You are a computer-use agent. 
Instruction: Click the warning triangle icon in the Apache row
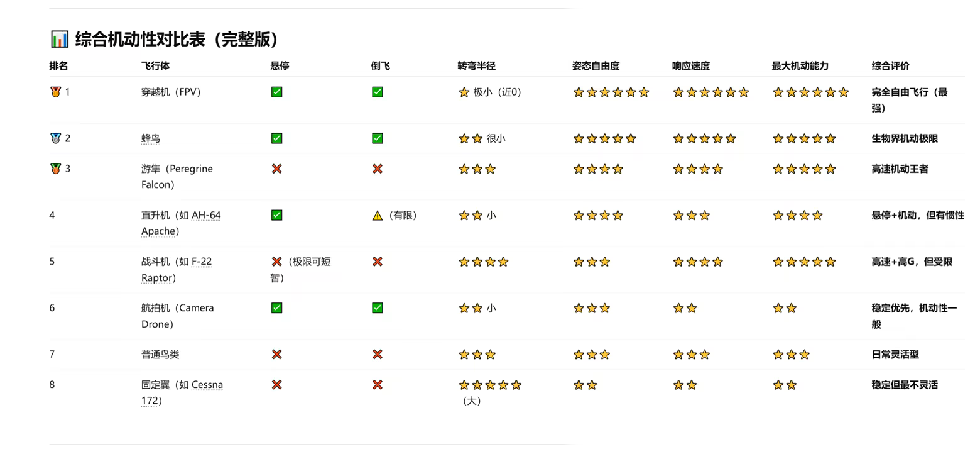point(377,215)
